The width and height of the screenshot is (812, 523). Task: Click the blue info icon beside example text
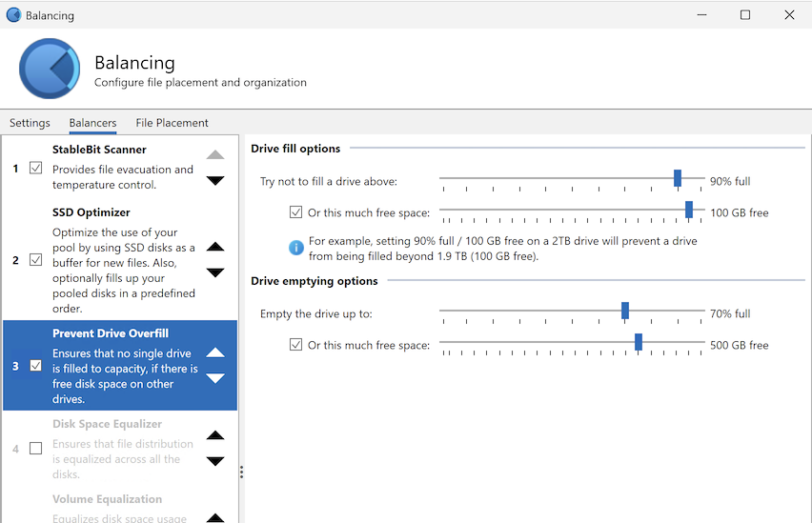tap(296, 248)
